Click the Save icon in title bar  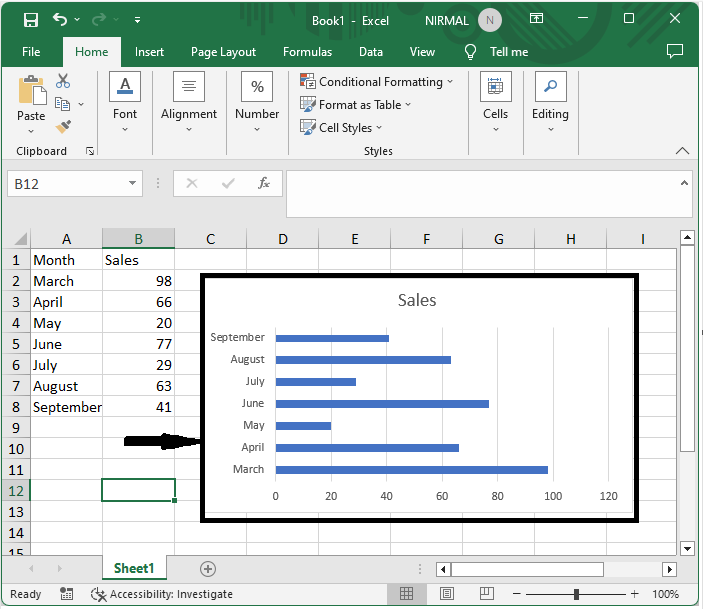[30, 20]
